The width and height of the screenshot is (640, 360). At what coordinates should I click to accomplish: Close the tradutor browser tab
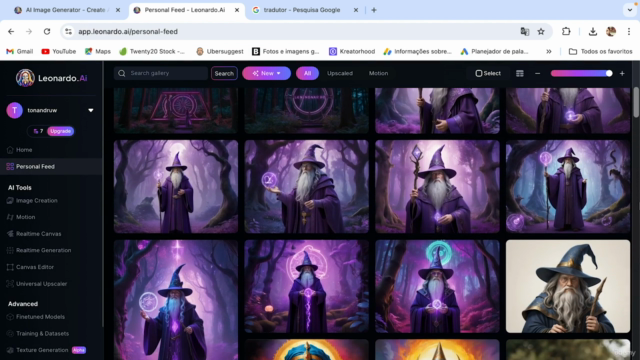click(x=356, y=10)
